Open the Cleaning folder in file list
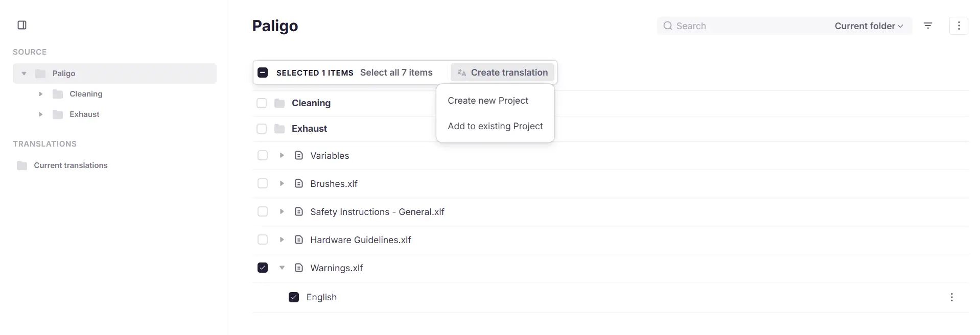 [311, 103]
